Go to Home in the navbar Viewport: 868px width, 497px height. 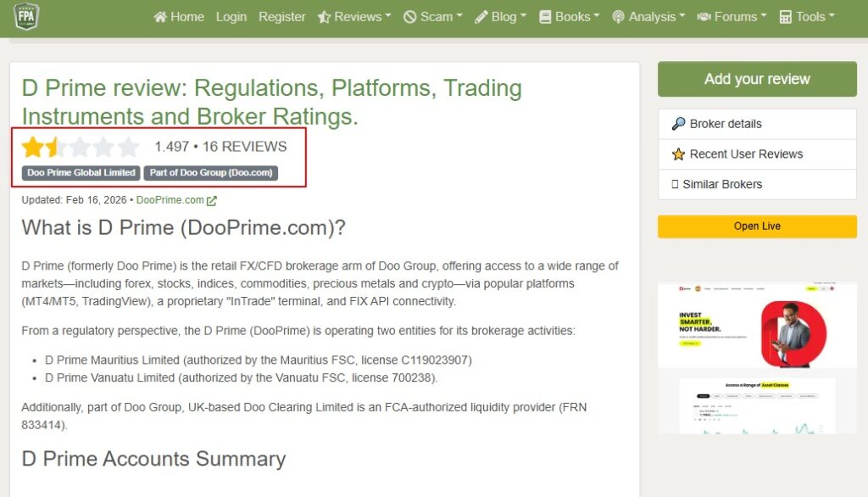coord(179,16)
